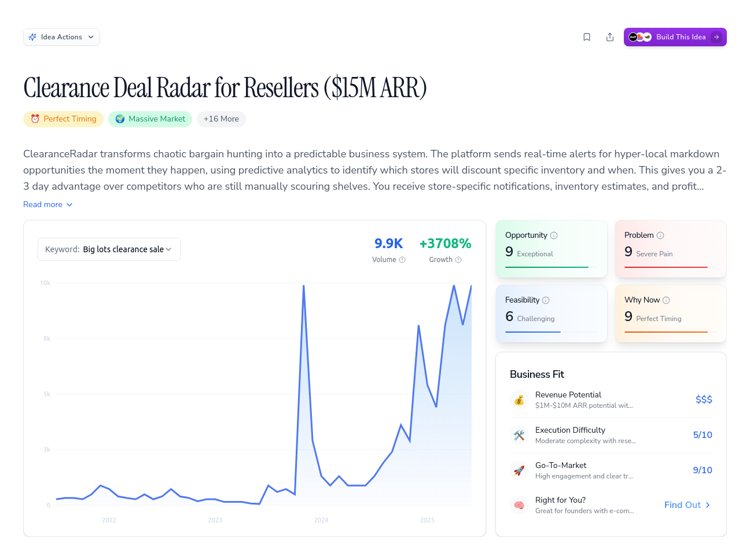Viewport: 750px width, 560px height.
Task: Click the Go-To-Market row title
Action: pyautogui.click(x=561, y=465)
